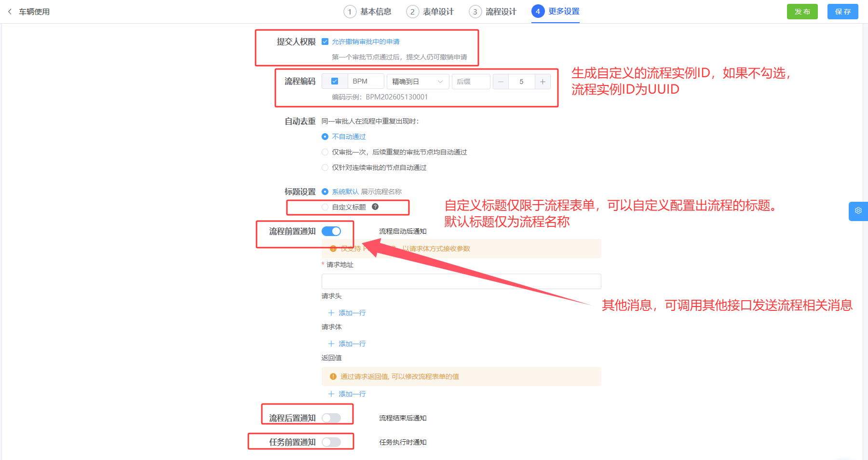Focus the 请求地址 input box
This screenshot has height=460, width=868.
point(461,281)
